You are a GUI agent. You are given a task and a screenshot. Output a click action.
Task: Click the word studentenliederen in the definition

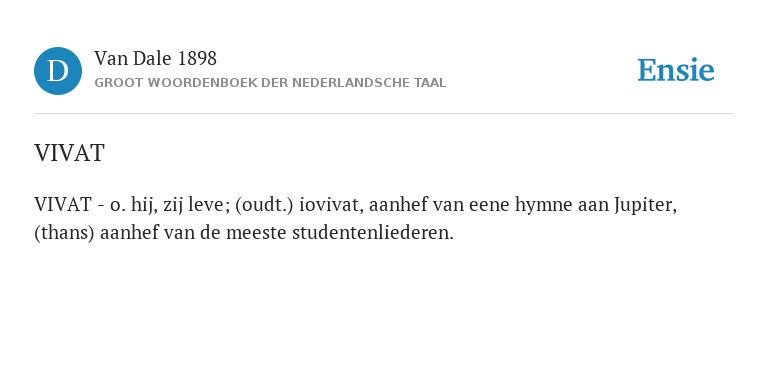pyautogui.click(x=373, y=233)
